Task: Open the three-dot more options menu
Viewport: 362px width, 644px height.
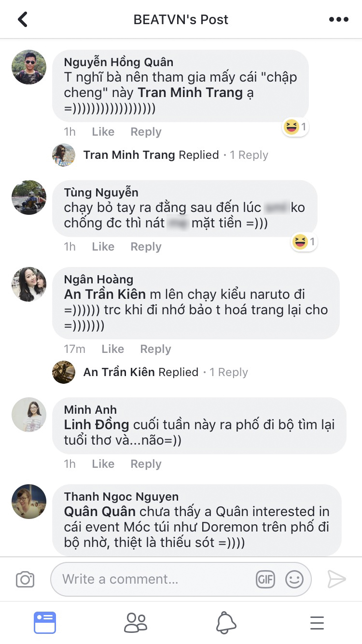Action: [x=338, y=19]
